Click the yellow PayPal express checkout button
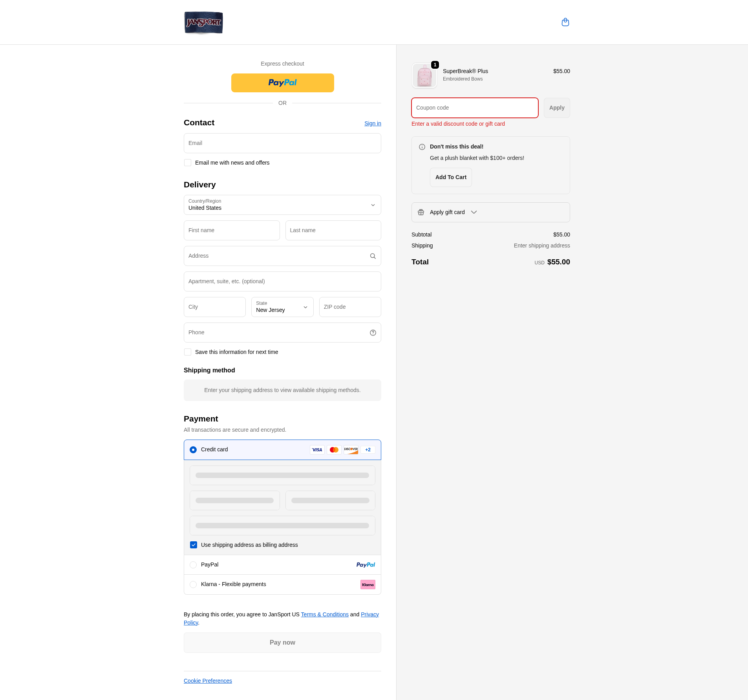The image size is (748, 700). pyautogui.click(x=282, y=83)
